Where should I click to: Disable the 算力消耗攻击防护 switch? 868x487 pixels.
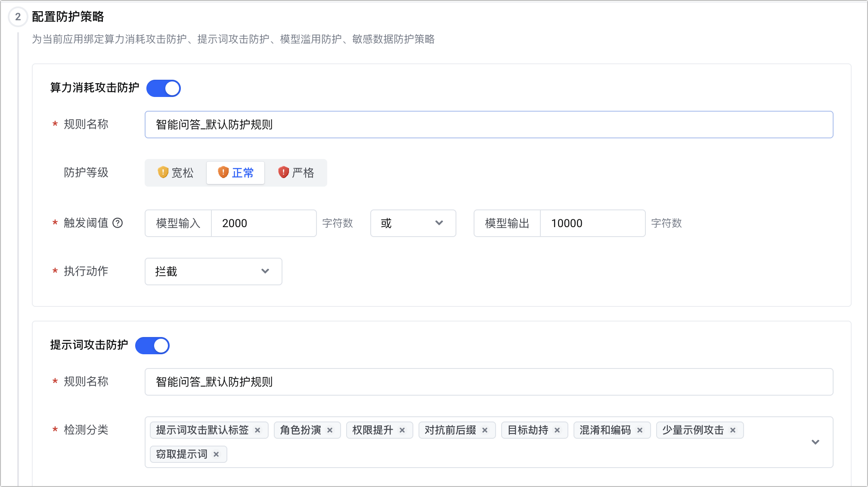click(164, 88)
